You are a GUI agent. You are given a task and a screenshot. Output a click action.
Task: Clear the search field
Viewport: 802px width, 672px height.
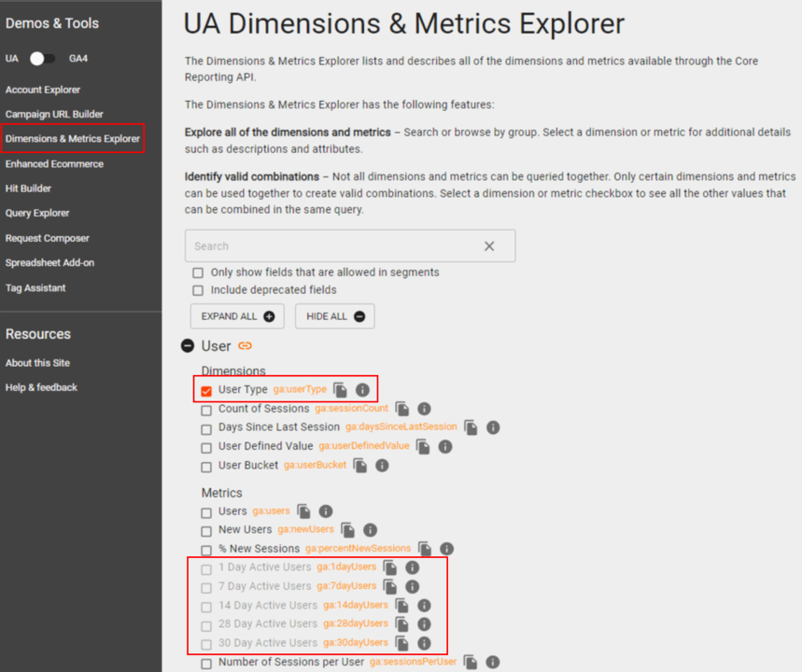pyautogui.click(x=489, y=246)
